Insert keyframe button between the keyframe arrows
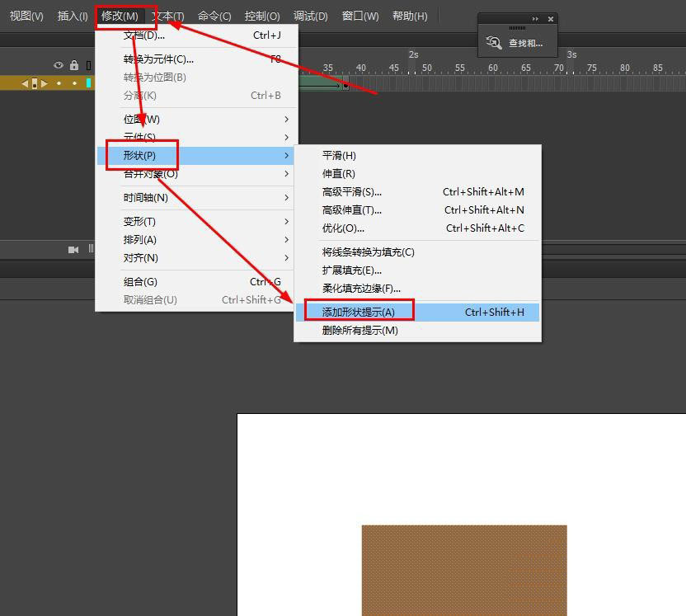Screen dimensions: 686x616 (x=35, y=83)
